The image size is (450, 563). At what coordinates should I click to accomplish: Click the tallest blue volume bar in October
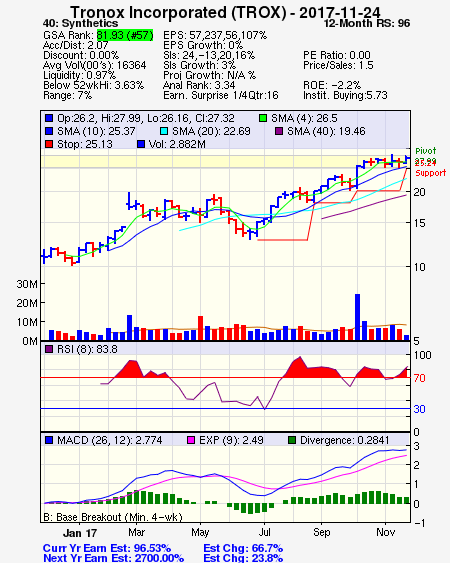357,317
